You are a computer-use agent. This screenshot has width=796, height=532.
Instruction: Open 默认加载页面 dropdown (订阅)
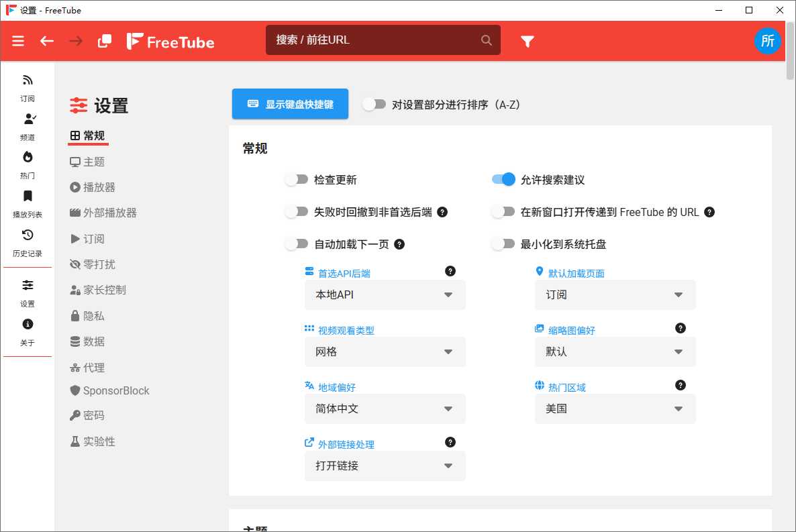click(615, 295)
